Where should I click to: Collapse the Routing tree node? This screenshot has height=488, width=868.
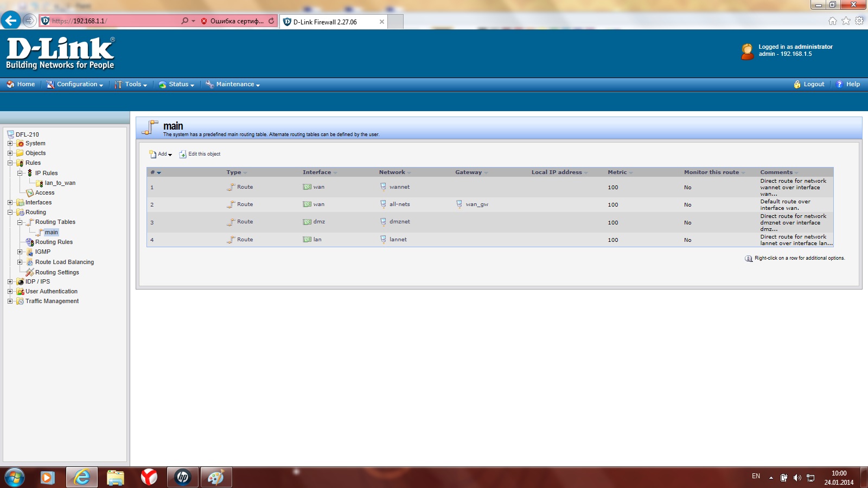[10, 213]
